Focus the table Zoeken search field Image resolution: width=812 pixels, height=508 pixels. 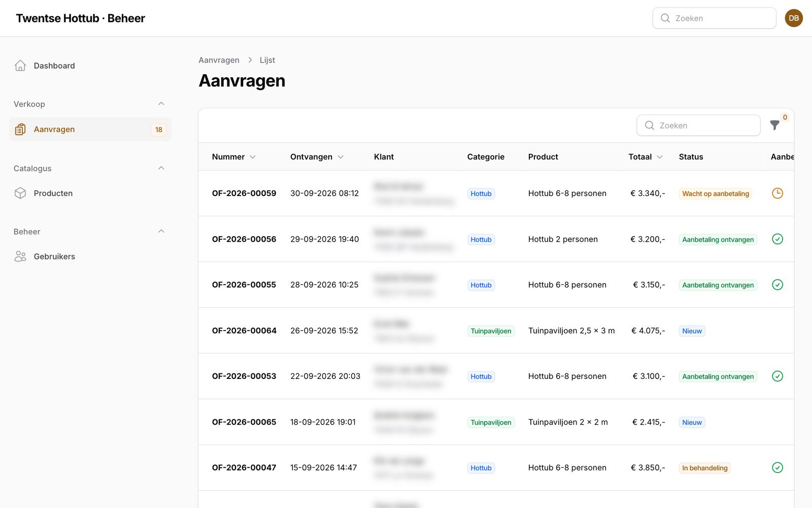click(x=698, y=125)
